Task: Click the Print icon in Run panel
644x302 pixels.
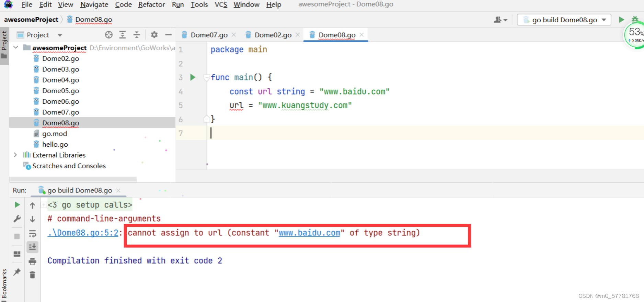Action: [32, 261]
